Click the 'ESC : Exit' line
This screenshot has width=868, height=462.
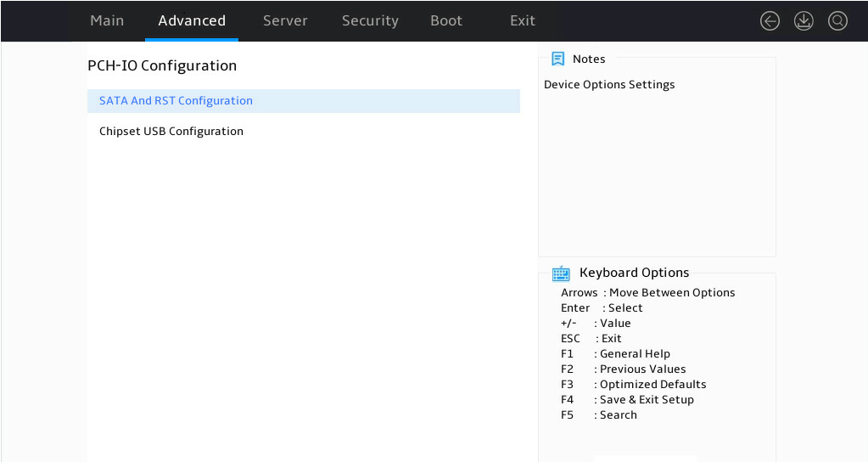click(x=591, y=339)
